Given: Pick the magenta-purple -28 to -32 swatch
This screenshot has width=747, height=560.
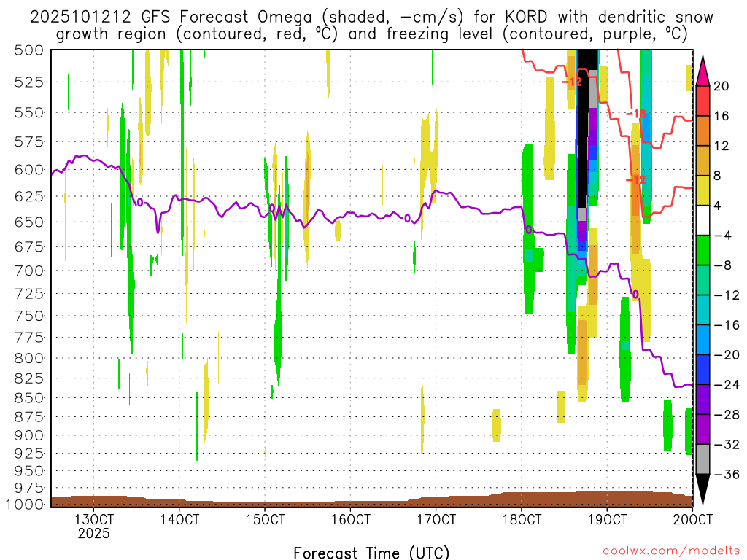Looking at the screenshot, I should [x=703, y=429].
